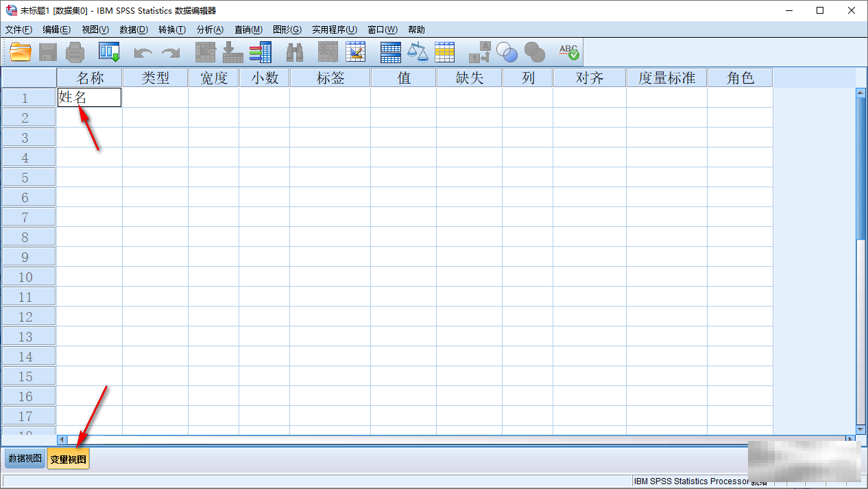Click the Variables icon with colored bars
The width and height of the screenshot is (868, 489).
[x=261, y=52]
